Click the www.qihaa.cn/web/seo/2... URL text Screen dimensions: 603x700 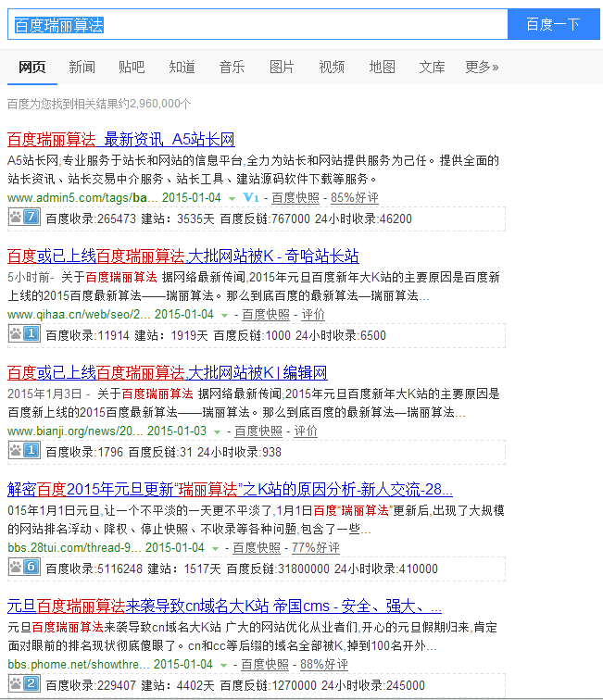[79, 314]
